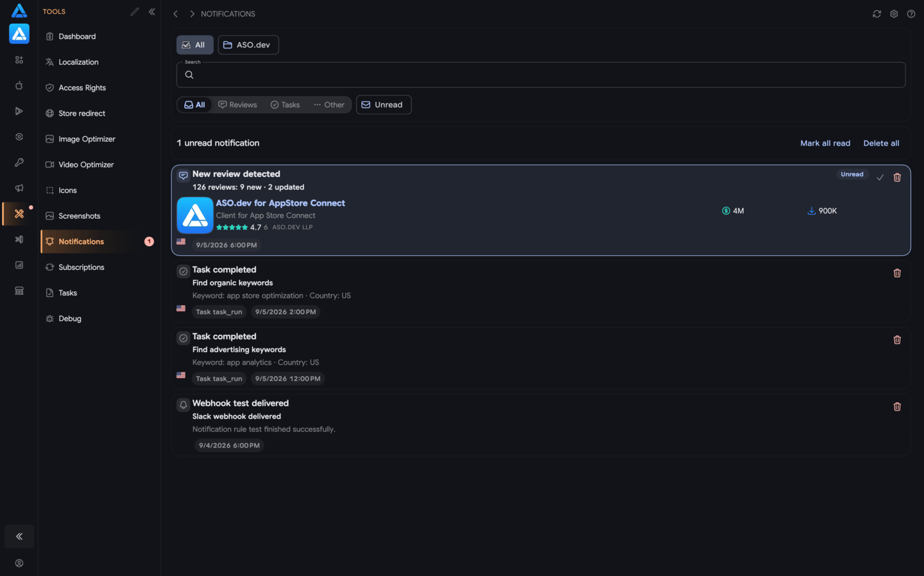Refresh notifications with the reload icon
The height and width of the screenshot is (576, 924).
pyautogui.click(x=877, y=13)
